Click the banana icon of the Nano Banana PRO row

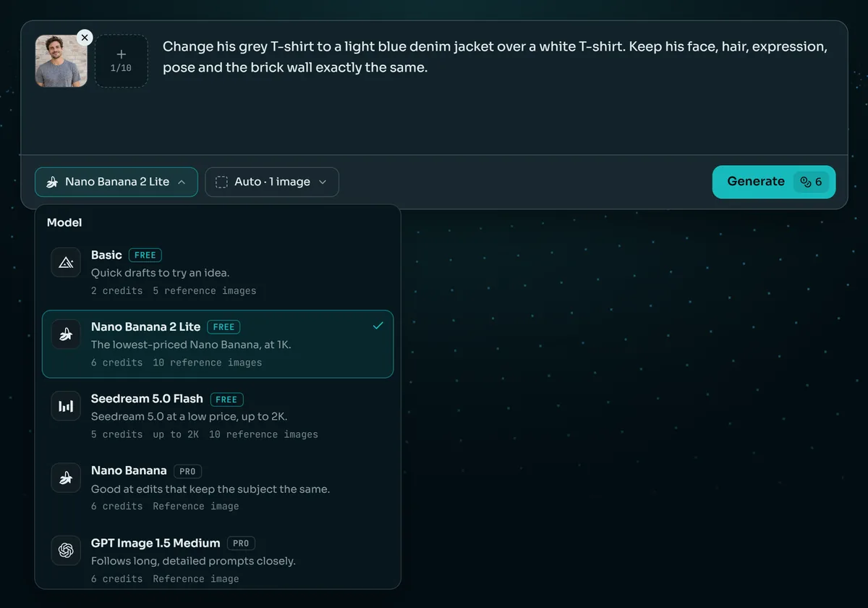[x=66, y=478]
